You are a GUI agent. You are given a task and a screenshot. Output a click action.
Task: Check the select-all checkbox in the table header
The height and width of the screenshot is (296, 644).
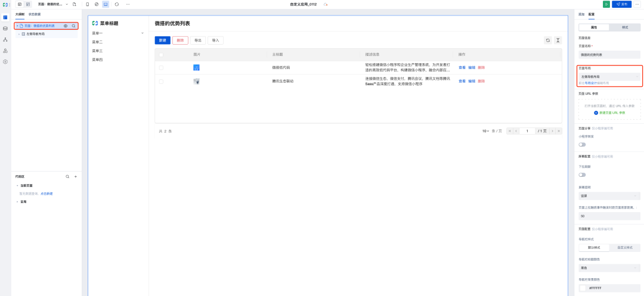click(x=161, y=55)
